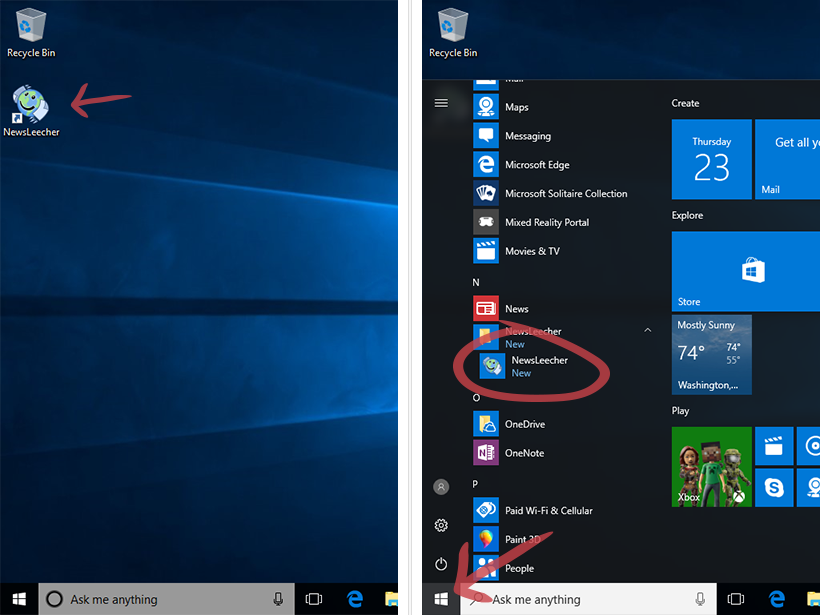820x615 pixels.
Task: Click the Explore tile group header
Action: pyautogui.click(x=687, y=215)
